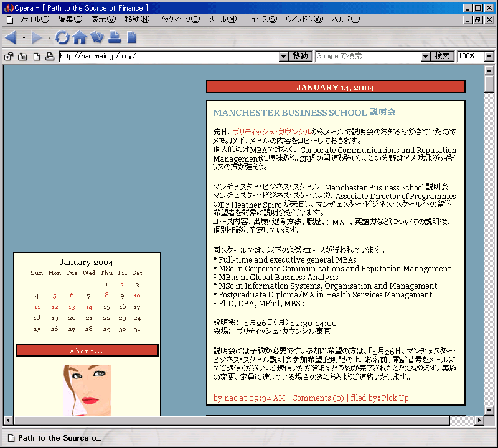Open calendar date 6 in January 2004

[72, 296]
